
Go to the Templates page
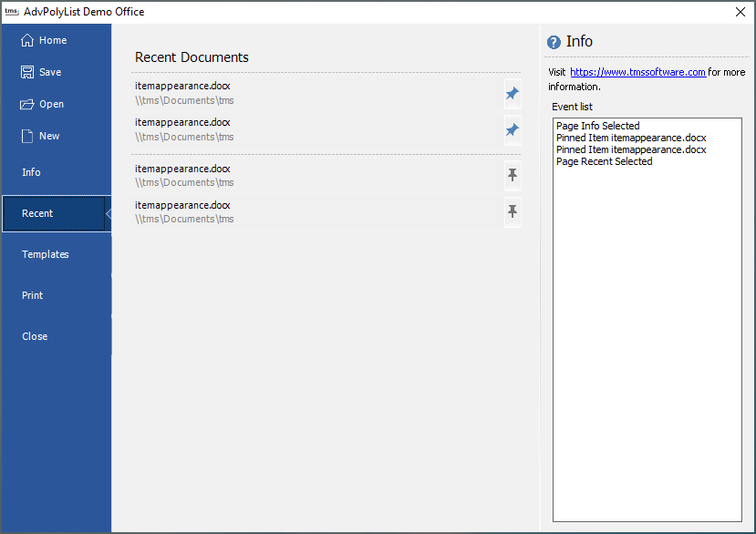tap(46, 254)
